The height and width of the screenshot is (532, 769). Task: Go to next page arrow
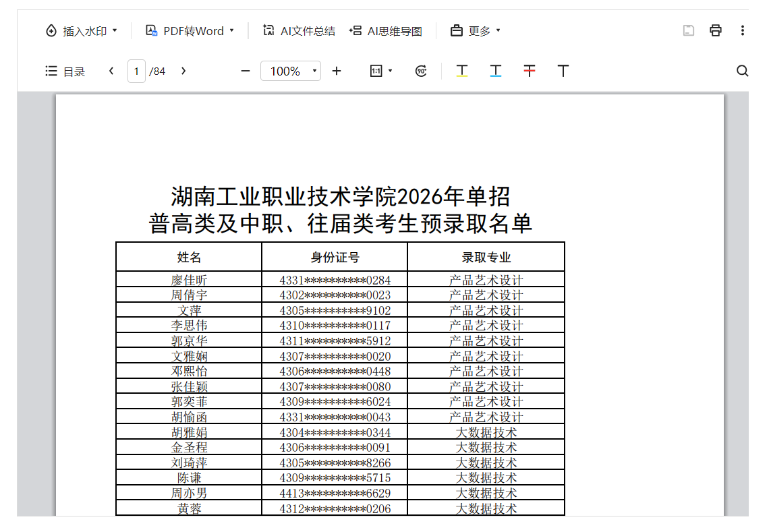[x=183, y=71]
